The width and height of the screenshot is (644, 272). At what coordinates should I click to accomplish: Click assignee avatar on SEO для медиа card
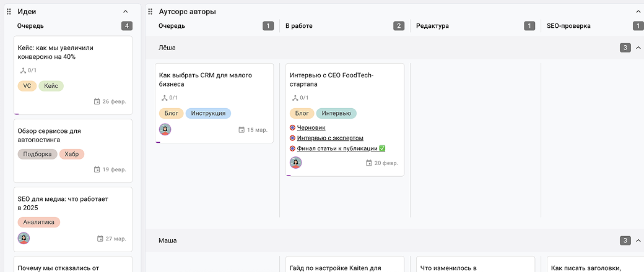click(24, 238)
